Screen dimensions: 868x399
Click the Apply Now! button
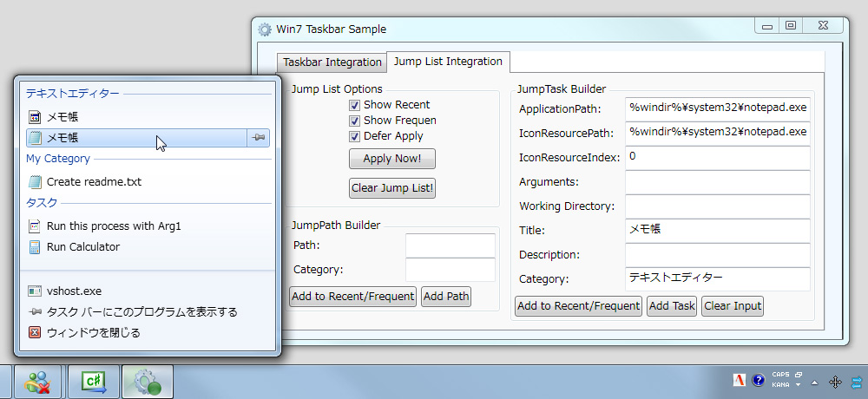[392, 159]
